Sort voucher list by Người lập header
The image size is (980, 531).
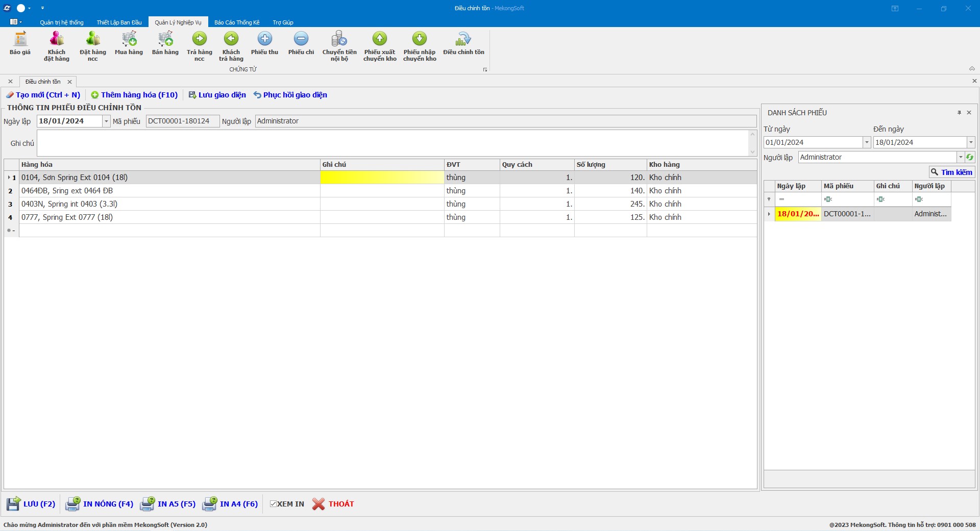(x=932, y=186)
